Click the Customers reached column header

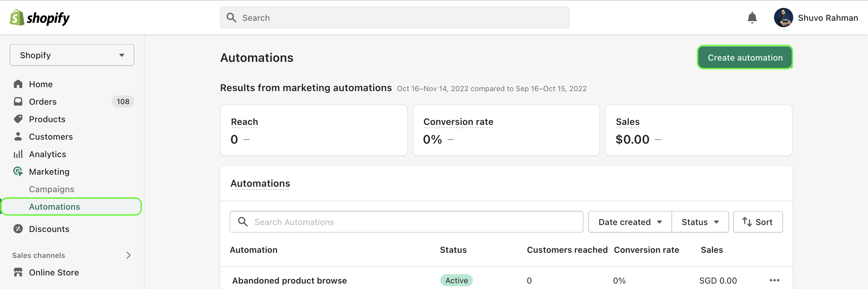567,249
